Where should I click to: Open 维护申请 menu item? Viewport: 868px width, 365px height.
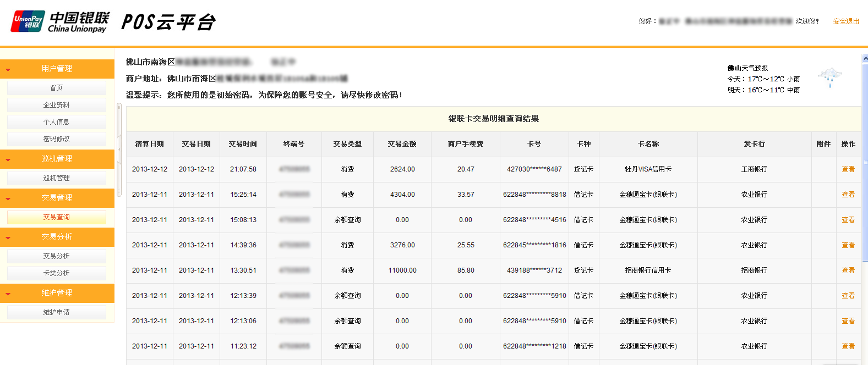57,312
